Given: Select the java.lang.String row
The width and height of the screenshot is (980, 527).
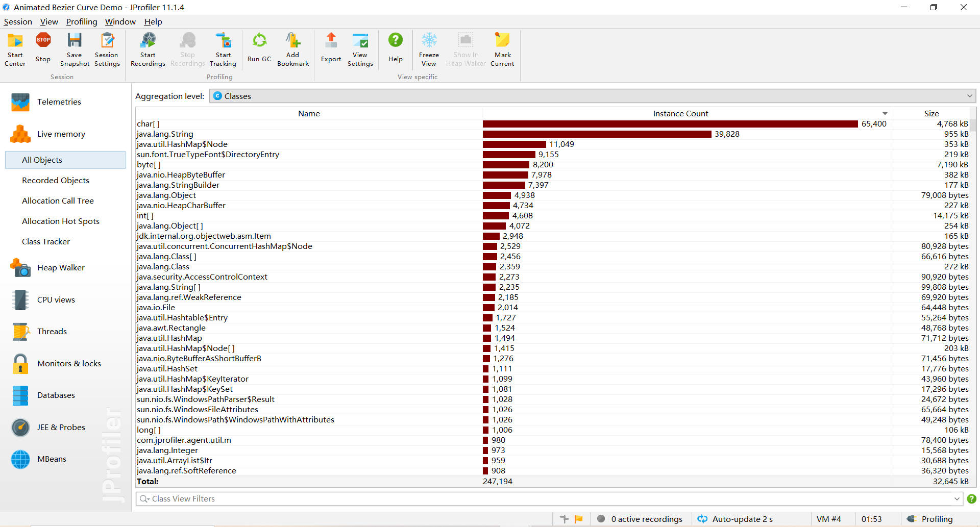Looking at the screenshot, I should pos(553,134).
